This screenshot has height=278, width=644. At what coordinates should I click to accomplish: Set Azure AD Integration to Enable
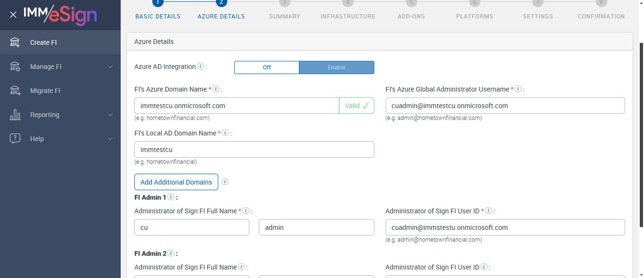(337, 67)
